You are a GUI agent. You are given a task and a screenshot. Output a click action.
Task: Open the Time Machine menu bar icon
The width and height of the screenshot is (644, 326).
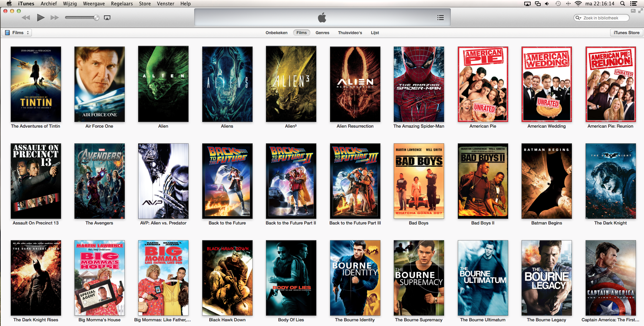coord(558,4)
